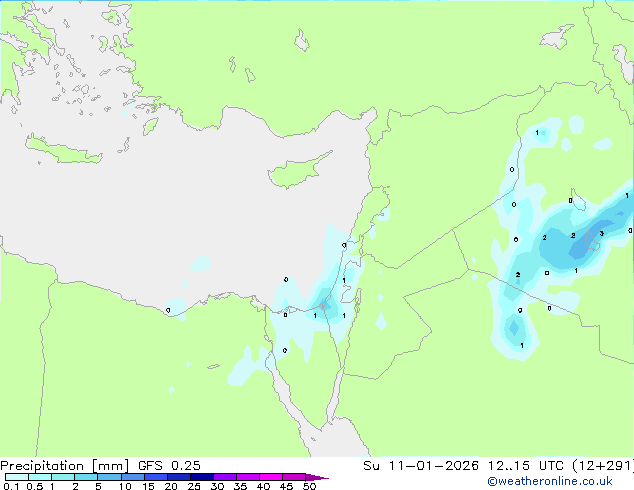Click the '10' legend scale label
Image resolution: width=634 pixels, height=490 pixels.
(x=125, y=486)
